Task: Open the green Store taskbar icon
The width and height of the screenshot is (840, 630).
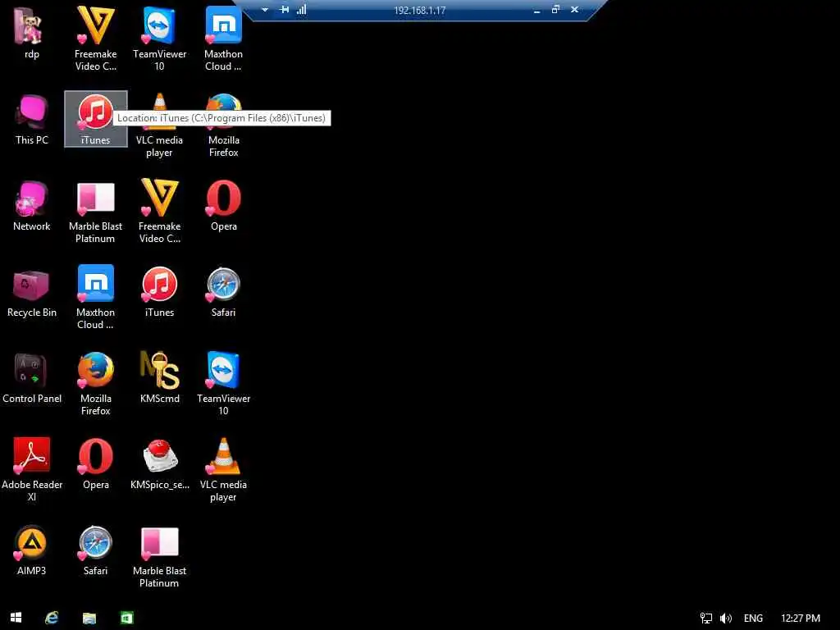Action: coord(126,618)
